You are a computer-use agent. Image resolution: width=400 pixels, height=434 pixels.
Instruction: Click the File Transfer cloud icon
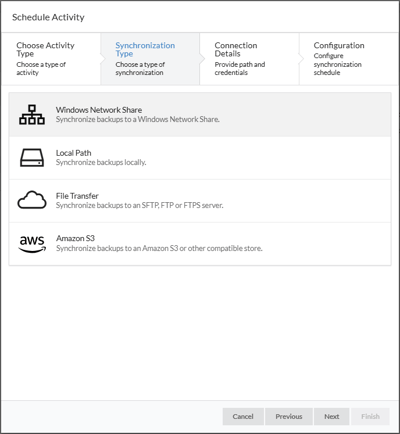coord(32,200)
